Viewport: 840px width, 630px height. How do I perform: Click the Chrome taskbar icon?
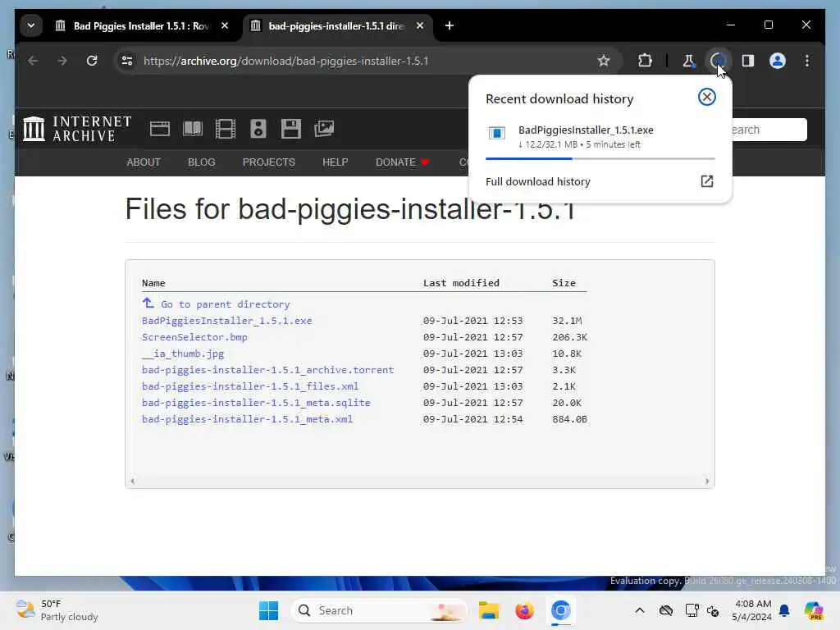561,610
